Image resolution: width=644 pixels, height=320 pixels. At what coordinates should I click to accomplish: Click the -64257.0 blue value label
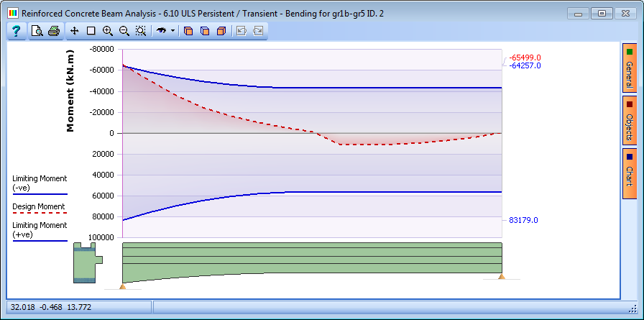click(x=525, y=65)
